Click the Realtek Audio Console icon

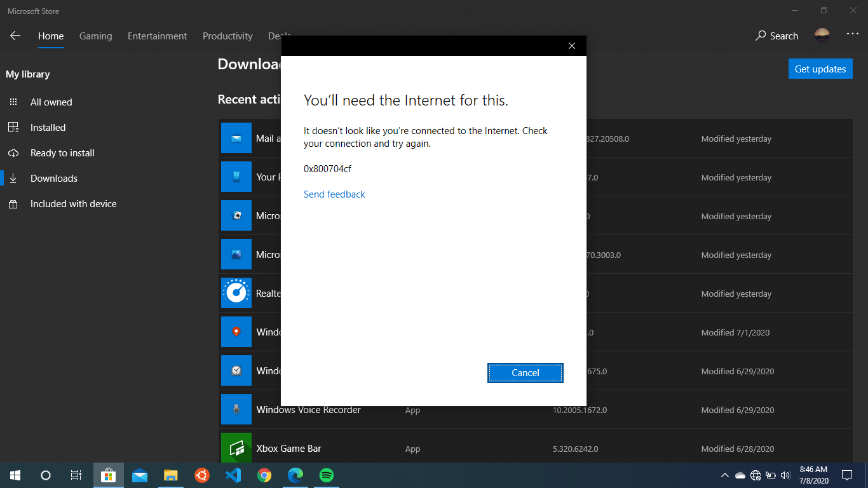[236, 293]
